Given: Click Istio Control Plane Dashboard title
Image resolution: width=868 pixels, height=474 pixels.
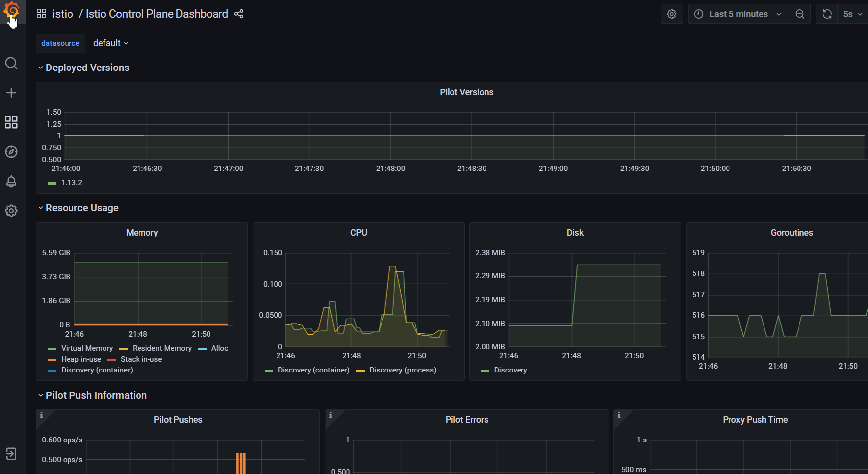Looking at the screenshot, I should pyautogui.click(x=157, y=14).
